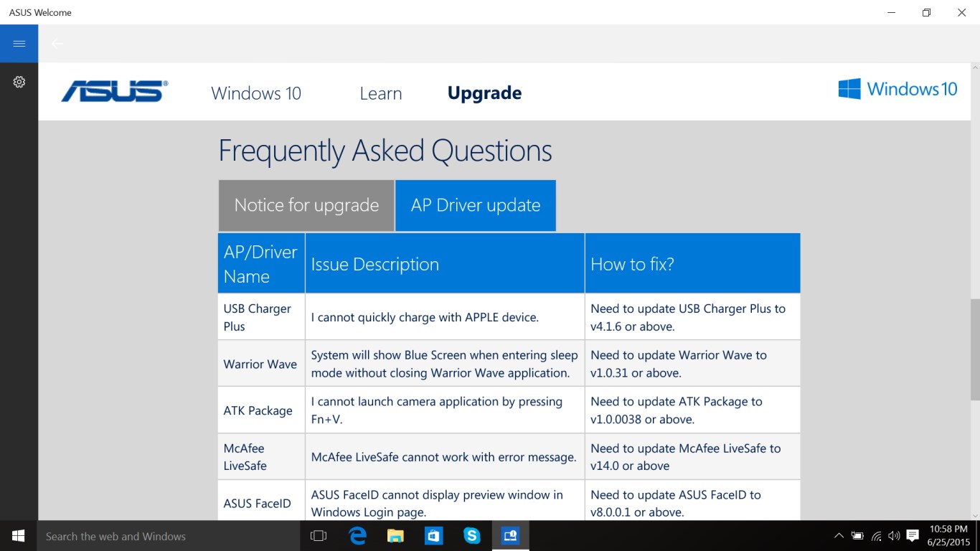Open the hamburger menu button
The width and height of the screenshot is (980, 551).
coord(19,44)
